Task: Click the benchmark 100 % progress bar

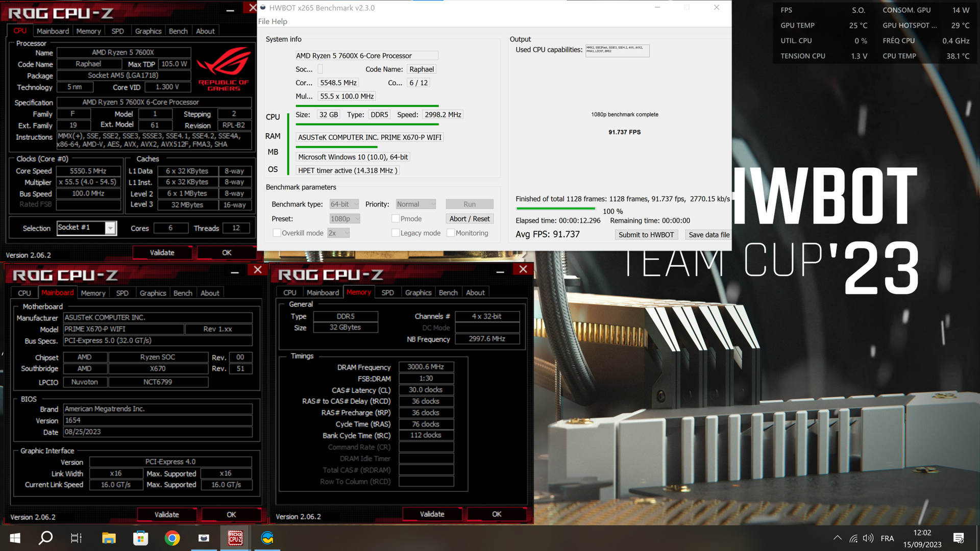Action: click(555, 208)
